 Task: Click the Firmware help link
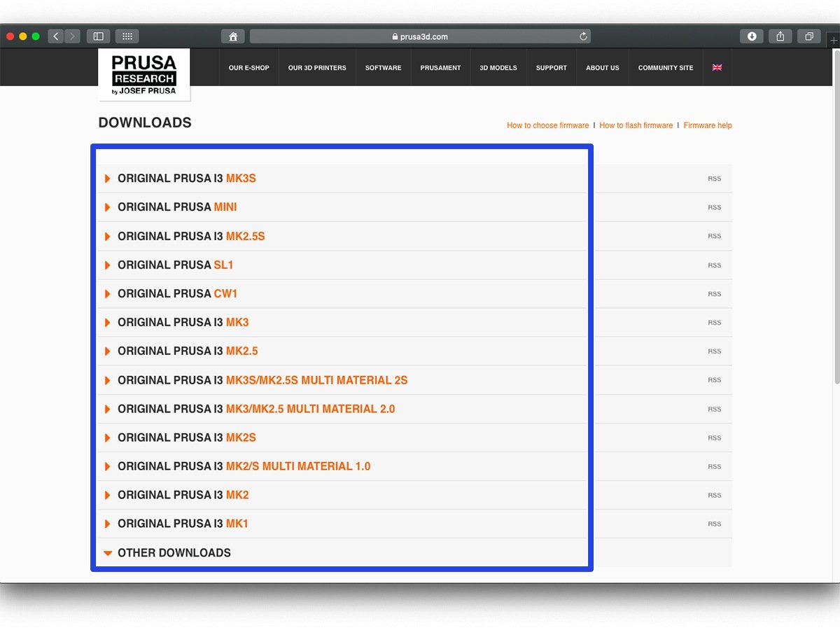(x=707, y=125)
